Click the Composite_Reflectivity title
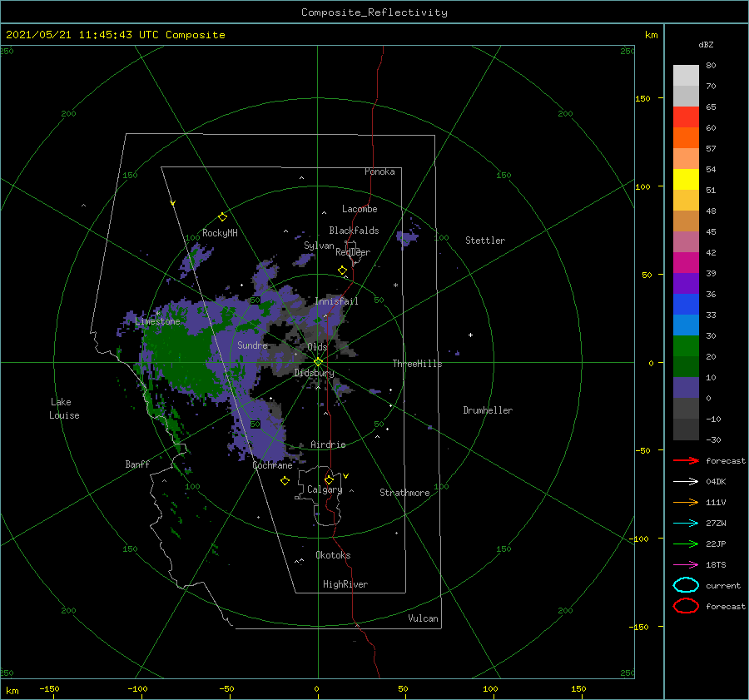The image size is (749, 700). pos(374,12)
